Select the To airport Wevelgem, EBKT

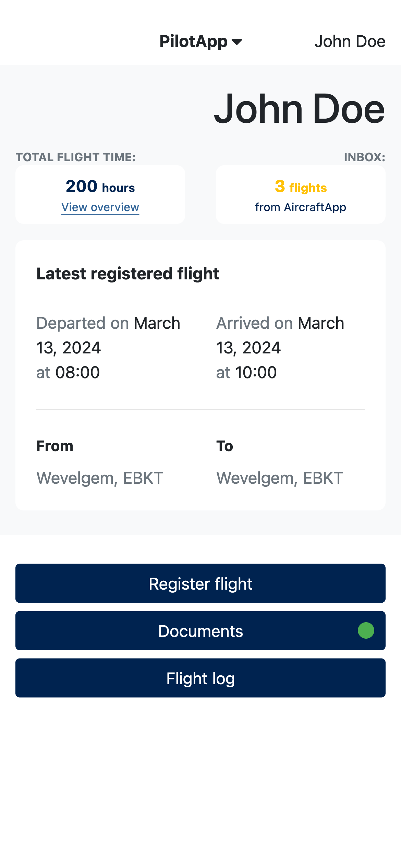[280, 478]
